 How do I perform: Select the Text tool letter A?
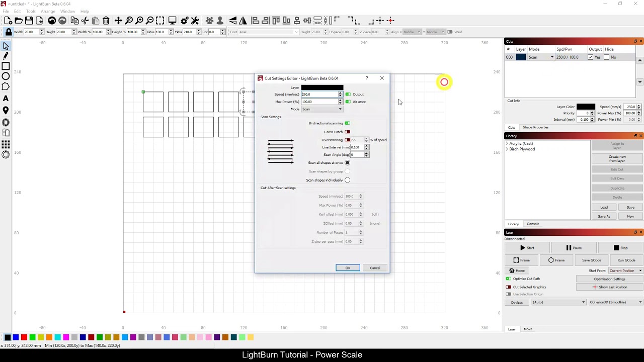tap(6, 99)
